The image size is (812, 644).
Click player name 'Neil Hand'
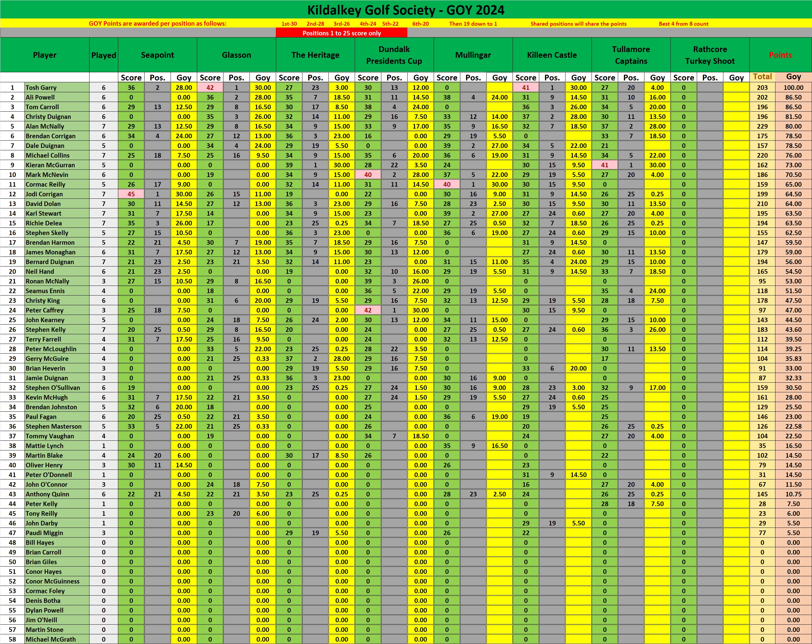click(x=40, y=272)
